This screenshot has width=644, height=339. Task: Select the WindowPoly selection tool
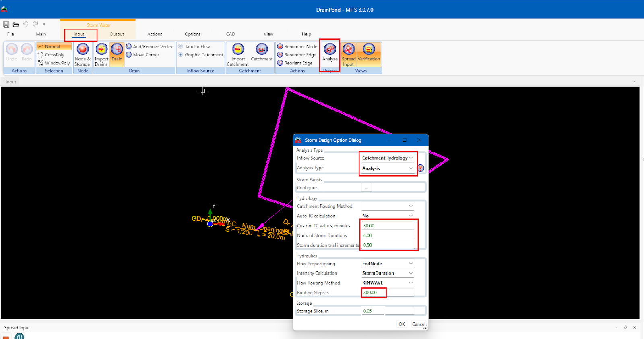click(54, 63)
